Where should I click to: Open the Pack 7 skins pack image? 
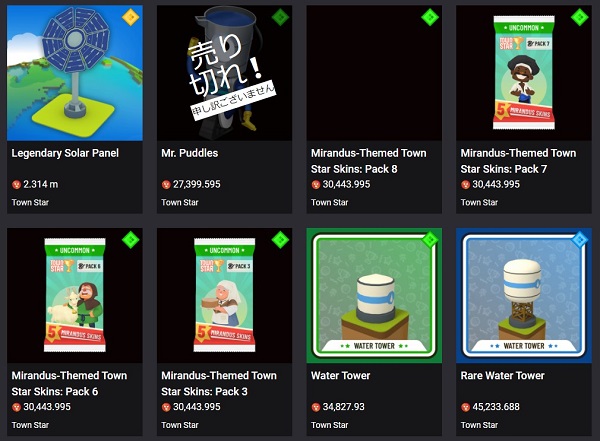(x=524, y=73)
